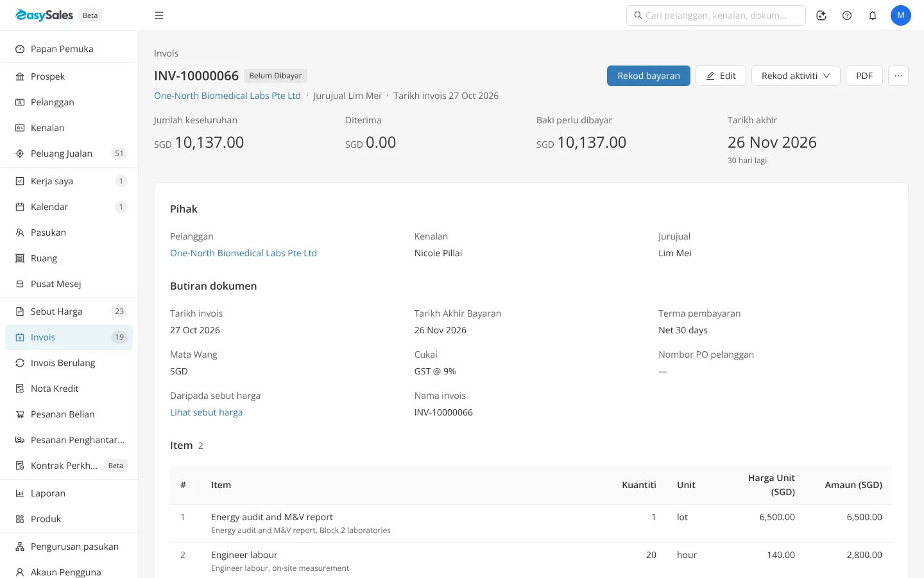Click the Nota Kredit icon
Viewport: 924px width, 578px height.
[x=20, y=389]
